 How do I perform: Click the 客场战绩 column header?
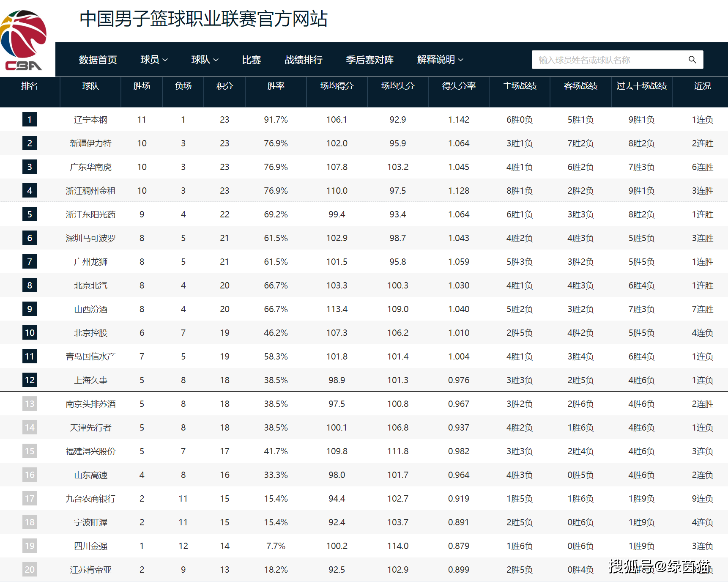tap(580, 86)
